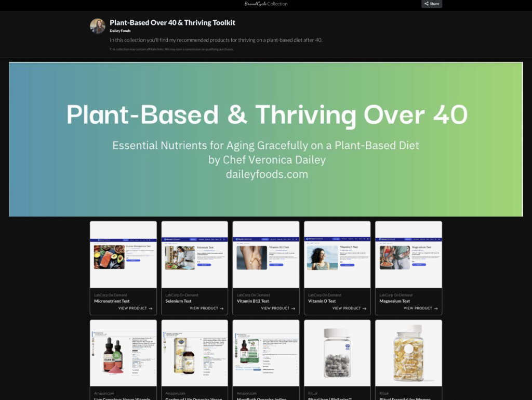Click the Share button
532x400 pixels.
pyautogui.click(x=431, y=4)
